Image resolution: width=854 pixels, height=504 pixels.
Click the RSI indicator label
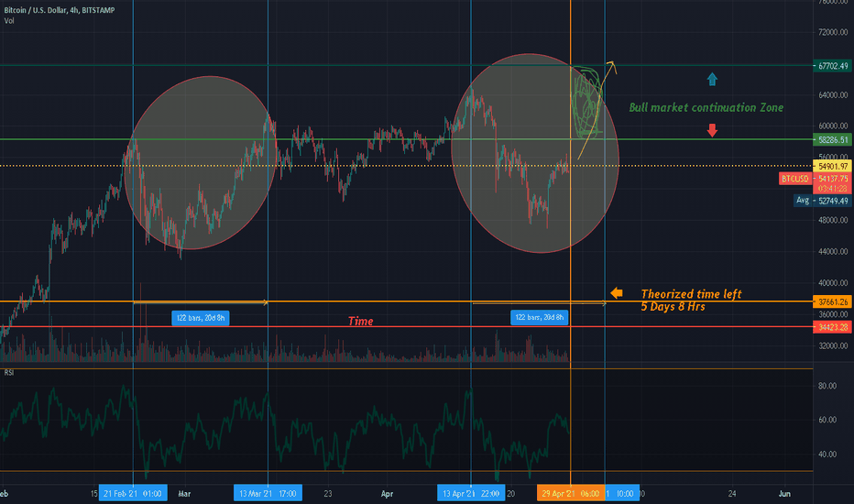[x=9, y=373]
